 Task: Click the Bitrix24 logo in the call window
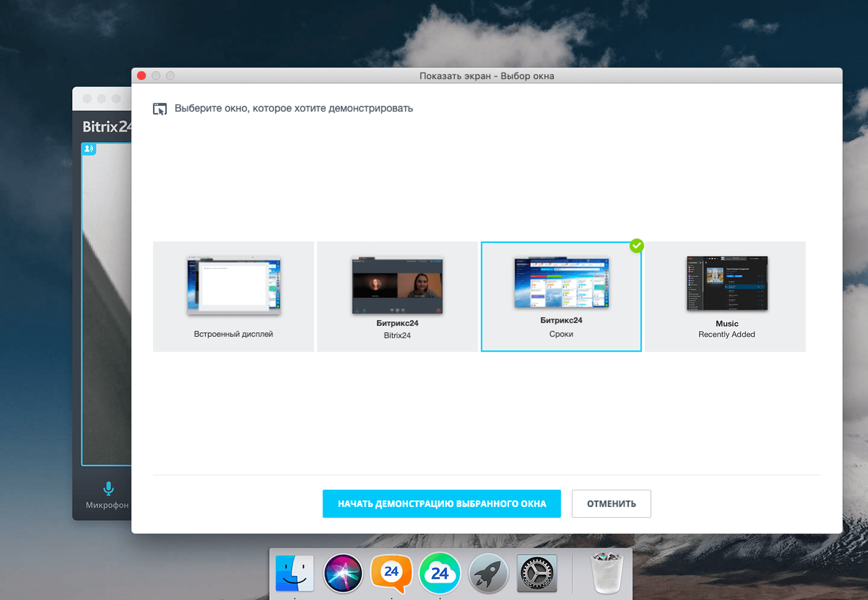pyautogui.click(x=106, y=126)
